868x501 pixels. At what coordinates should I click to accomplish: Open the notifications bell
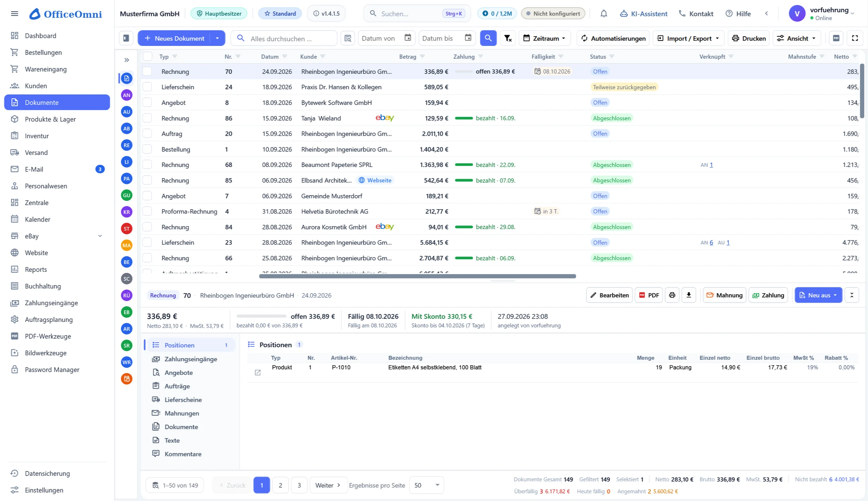coord(604,13)
